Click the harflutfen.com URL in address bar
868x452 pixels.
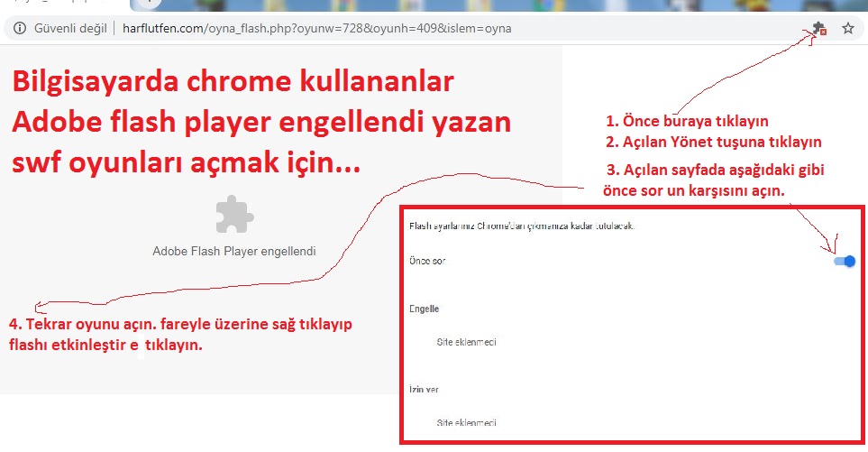[x=316, y=28]
